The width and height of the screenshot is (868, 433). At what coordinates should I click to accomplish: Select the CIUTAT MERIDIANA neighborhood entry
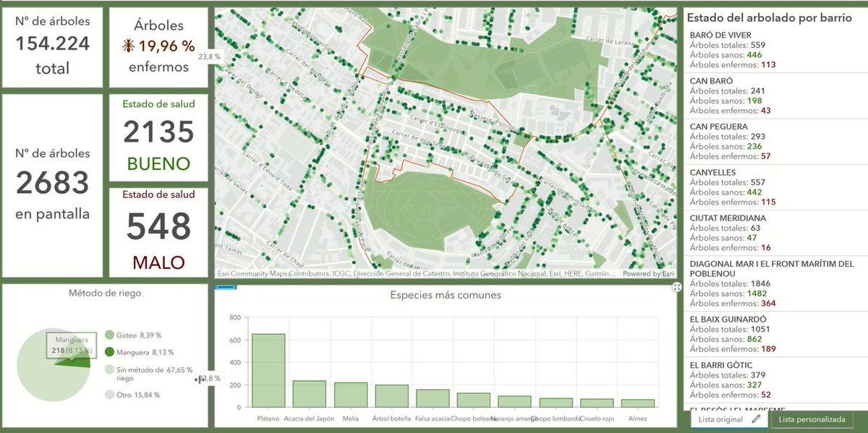774,232
